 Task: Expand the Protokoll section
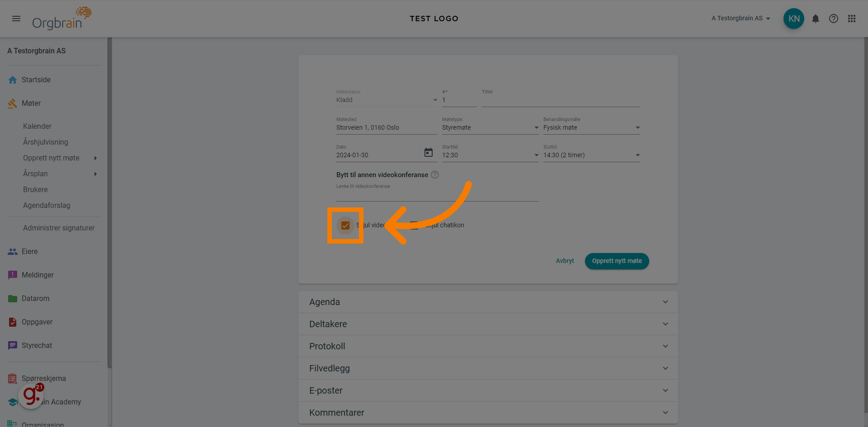point(488,346)
